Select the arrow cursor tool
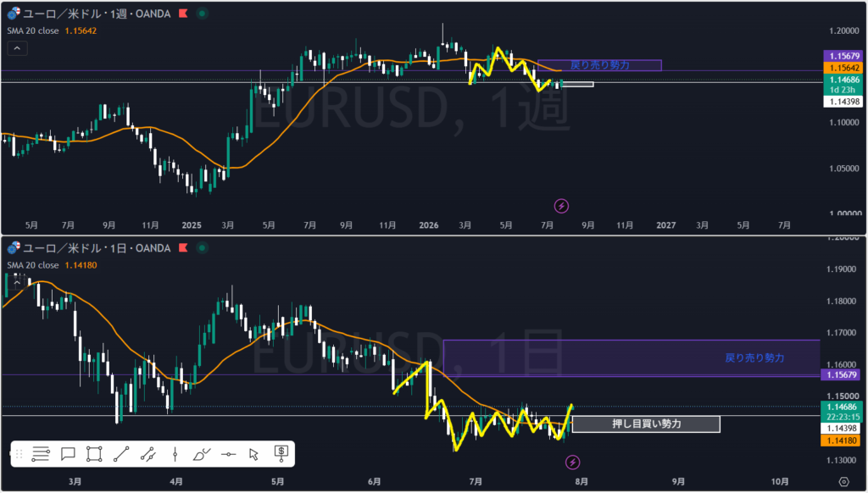This screenshot has width=868, height=493. (254, 454)
